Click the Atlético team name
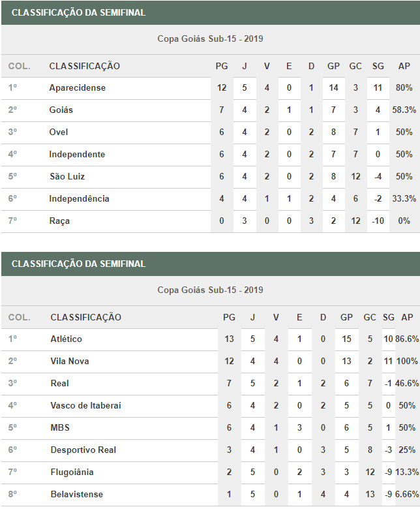Viewport: 420px width, 509px height. (66, 339)
